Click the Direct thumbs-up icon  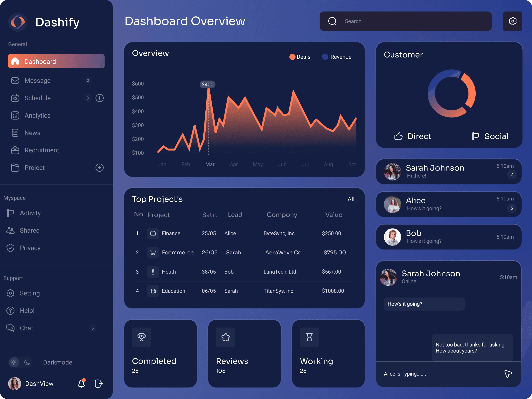tap(398, 136)
